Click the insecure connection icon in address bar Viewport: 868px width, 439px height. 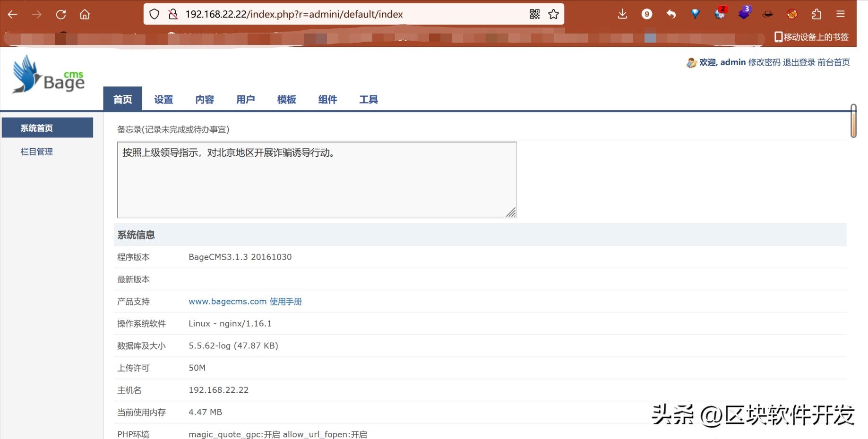pos(173,14)
